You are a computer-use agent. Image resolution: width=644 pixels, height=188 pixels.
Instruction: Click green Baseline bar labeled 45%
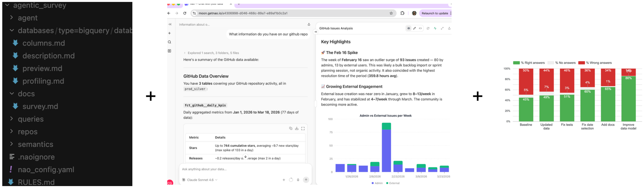pyautogui.click(x=526, y=110)
